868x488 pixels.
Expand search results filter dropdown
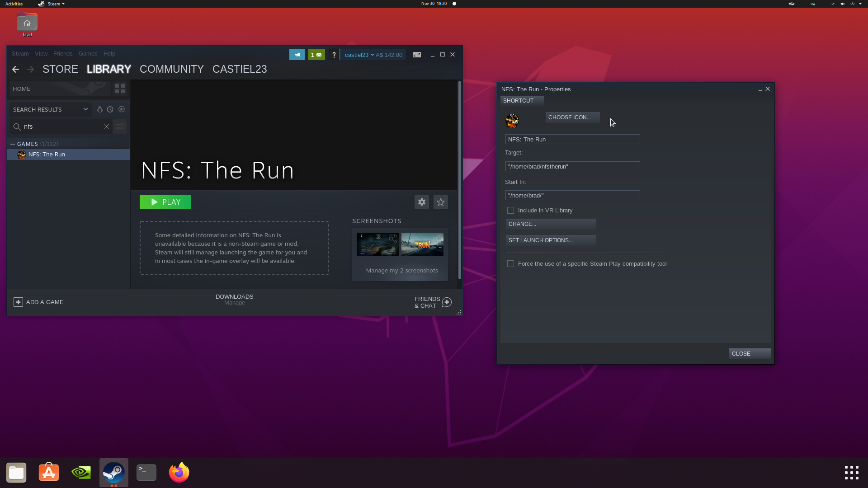click(x=85, y=109)
